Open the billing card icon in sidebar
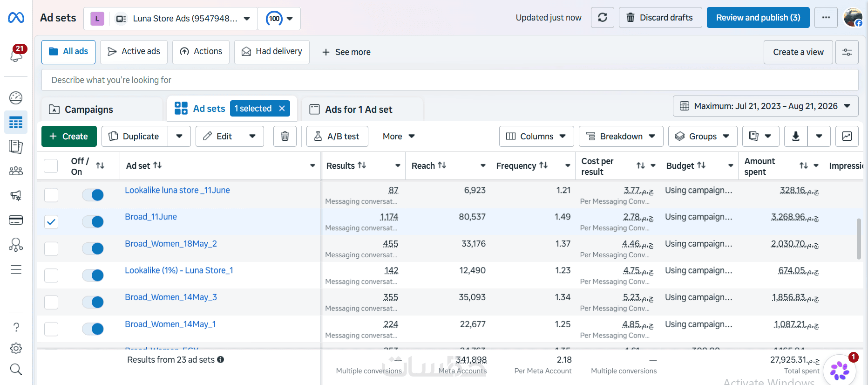 click(x=16, y=220)
